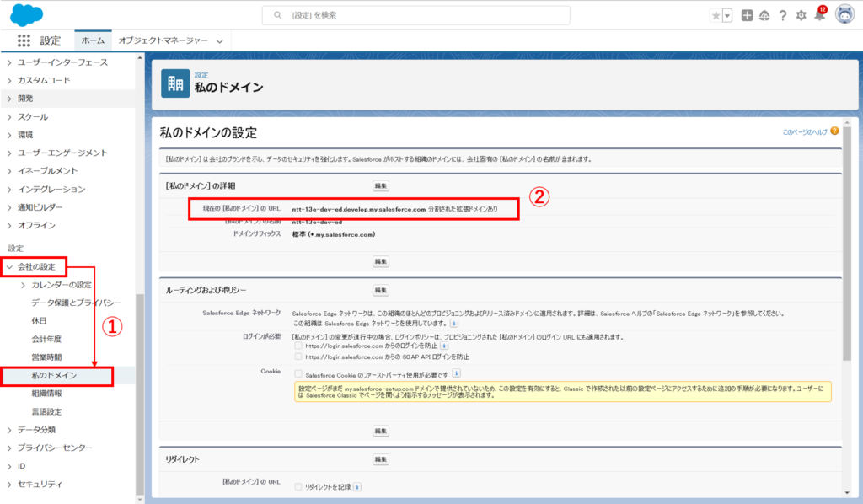Click info icon next to Salesforce Edge ネットワーク使用 text

(x=454, y=324)
